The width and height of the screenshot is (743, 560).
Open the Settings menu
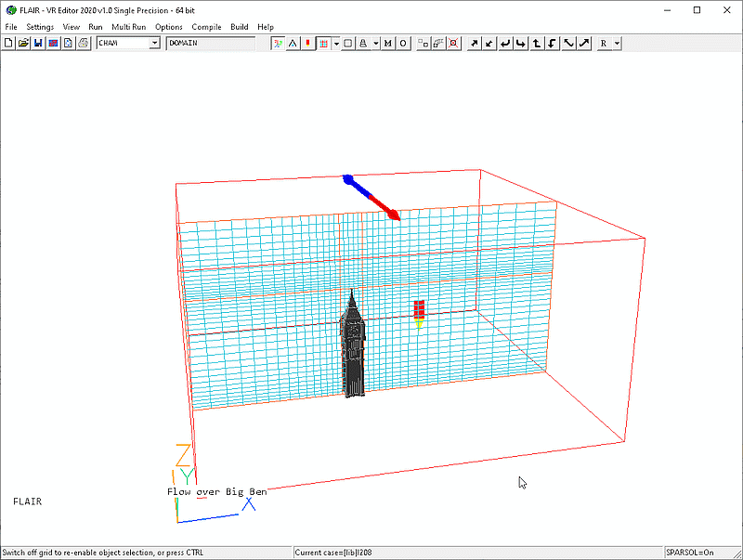click(x=40, y=27)
